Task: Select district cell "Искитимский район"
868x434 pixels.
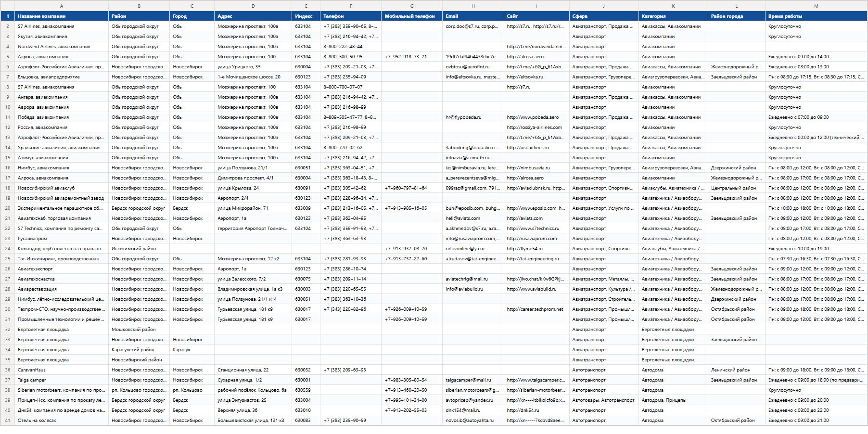Action: point(139,249)
